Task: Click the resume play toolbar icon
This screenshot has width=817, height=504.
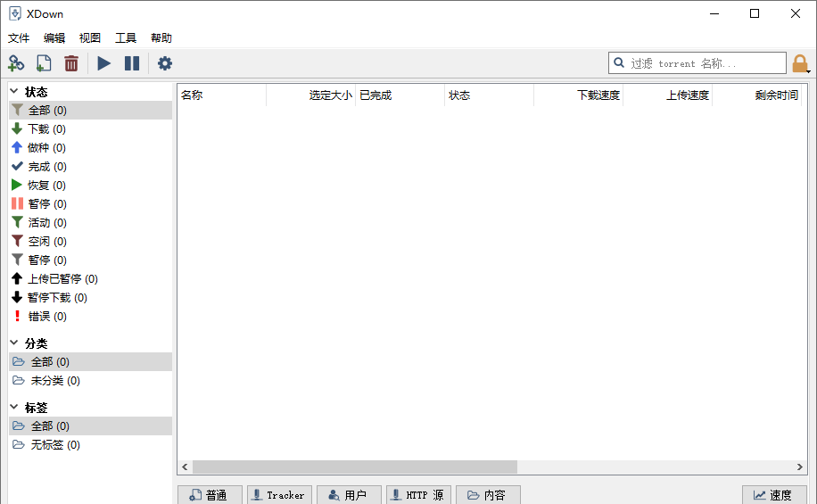Action: pyautogui.click(x=104, y=63)
